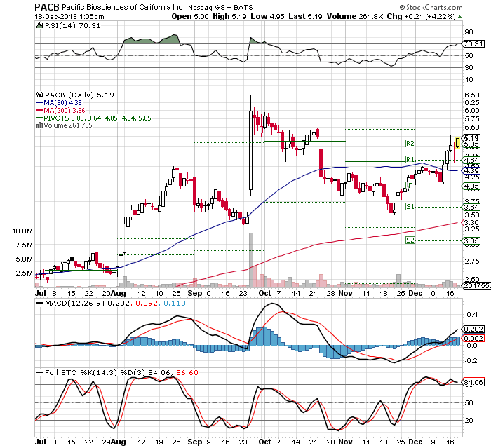Click the 4.39 MA(50) price tag
The width and height of the screenshot is (491, 448).
pyautogui.click(x=471, y=171)
